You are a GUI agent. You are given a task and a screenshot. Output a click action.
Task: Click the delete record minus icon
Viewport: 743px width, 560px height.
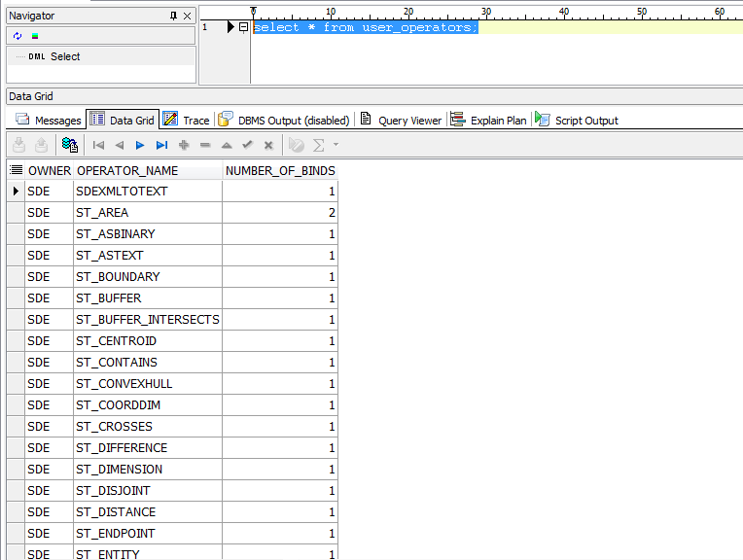204,145
